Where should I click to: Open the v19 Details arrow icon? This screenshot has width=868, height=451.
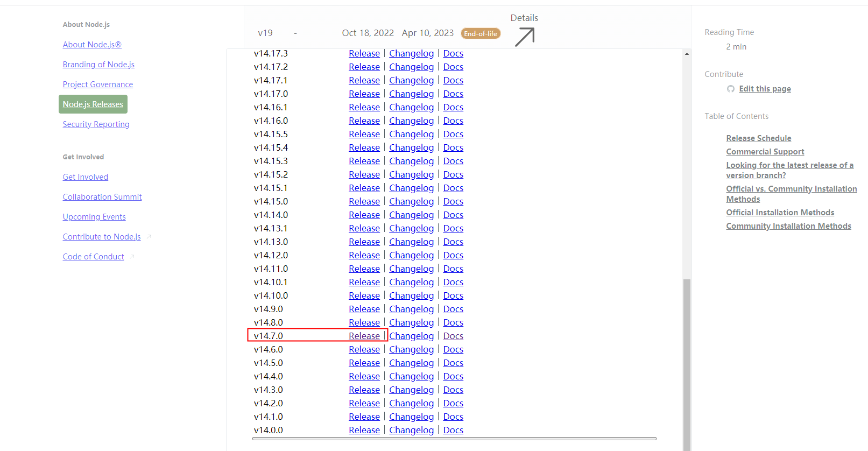click(525, 37)
